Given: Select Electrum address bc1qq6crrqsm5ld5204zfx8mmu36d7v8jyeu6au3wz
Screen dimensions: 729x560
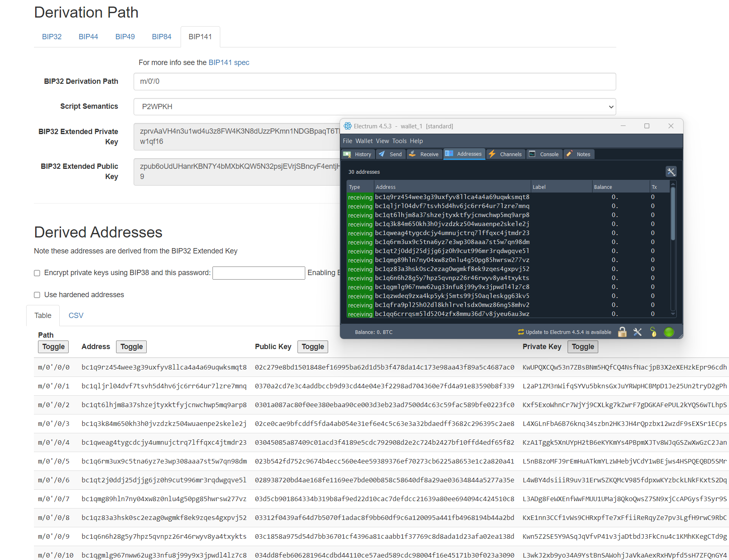Looking at the screenshot, I should [452, 314].
